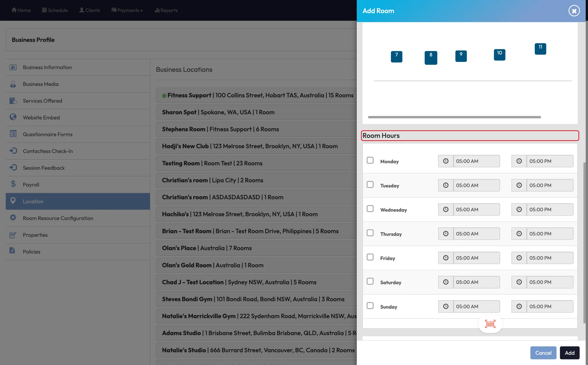Close the Add Room panel

(574, 11)
